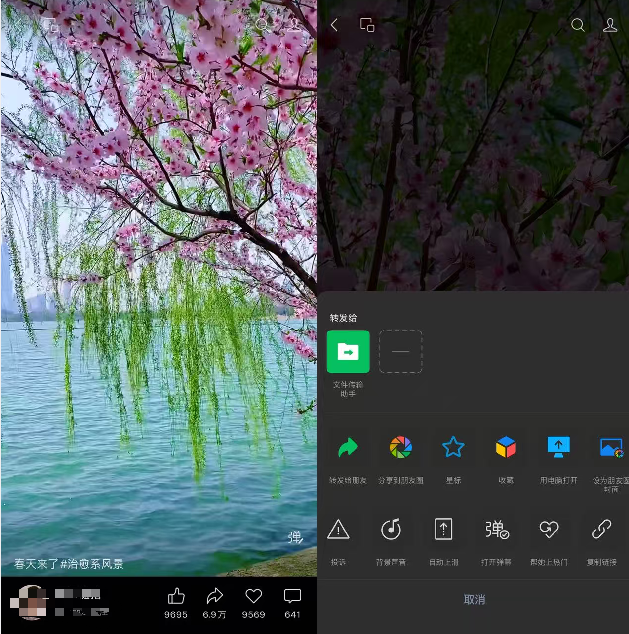Tap 取消 to dismiss share sheet
Image resolution: width=629 pixels, height=634 pixels.
(x=474, y=600)
